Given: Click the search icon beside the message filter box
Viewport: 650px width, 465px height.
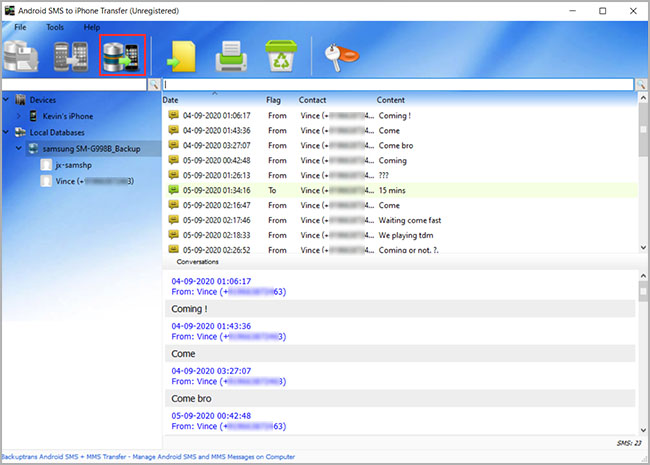Looking at the screenshot, I should pos(640,85).
